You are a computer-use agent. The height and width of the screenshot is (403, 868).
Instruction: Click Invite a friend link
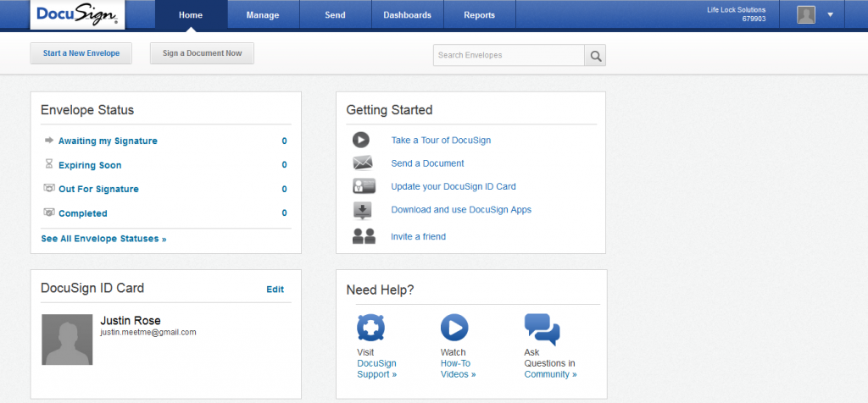click(419, 236)
